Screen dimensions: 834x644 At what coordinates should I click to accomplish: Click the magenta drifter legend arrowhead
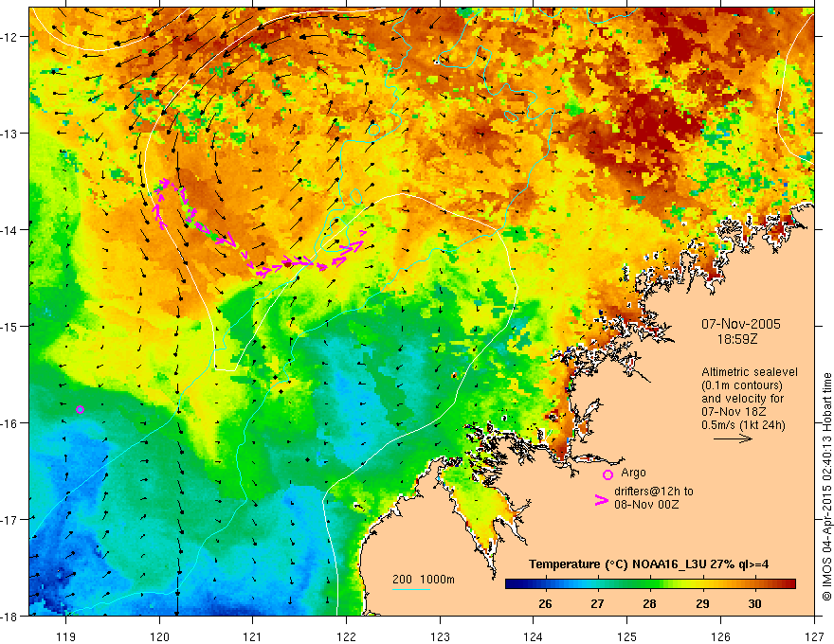click(602, 500)
